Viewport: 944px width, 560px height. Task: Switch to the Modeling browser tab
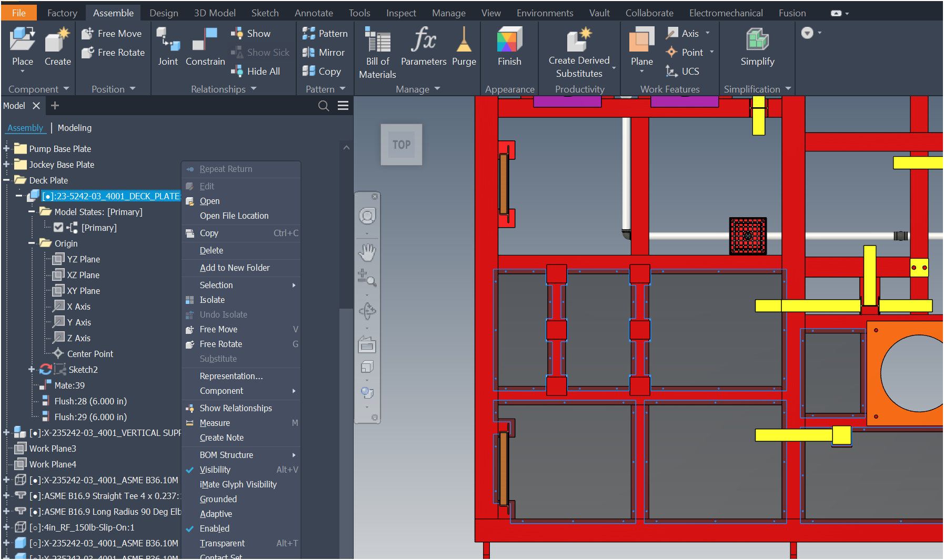point(74,128)
